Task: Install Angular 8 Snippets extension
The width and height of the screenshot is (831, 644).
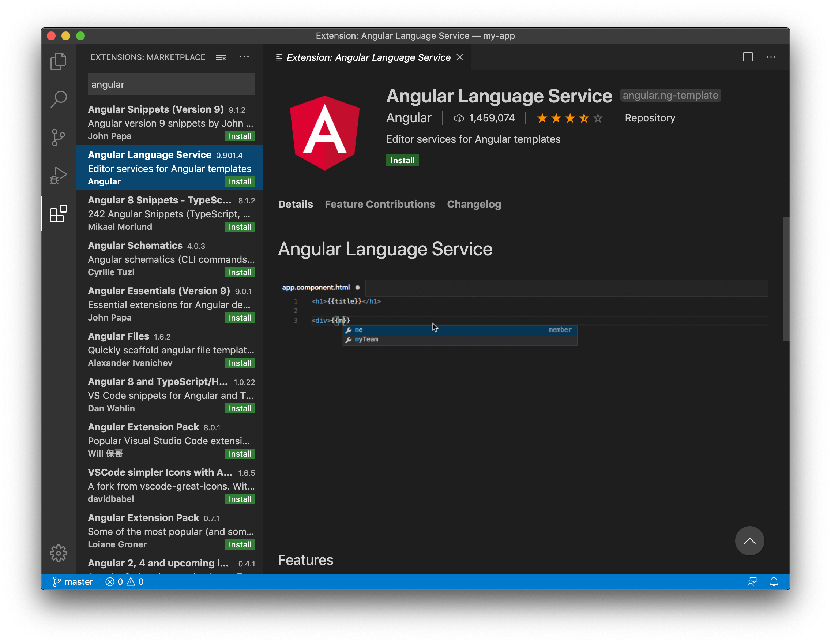Action: (x=240, y=227)
